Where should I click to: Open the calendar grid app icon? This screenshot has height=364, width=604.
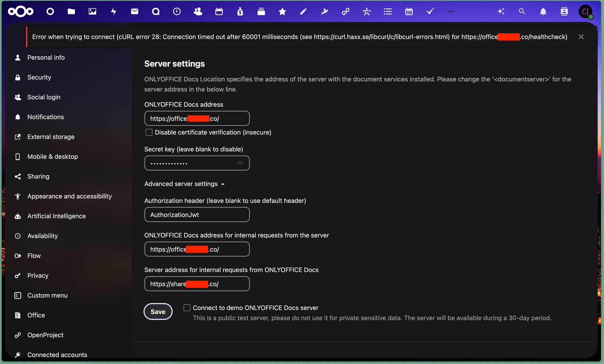409,12
